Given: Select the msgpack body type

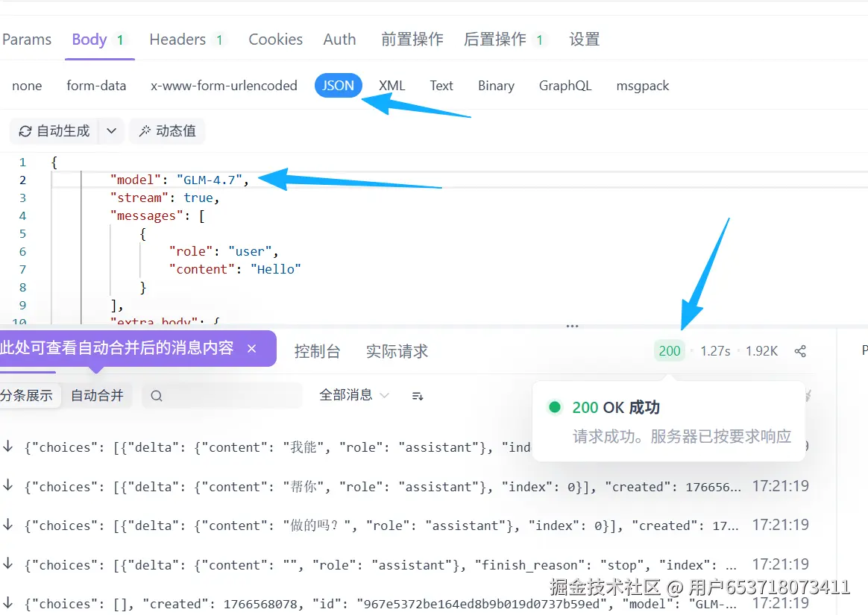Looking at the screenshot, I should [x=643, y=86].
